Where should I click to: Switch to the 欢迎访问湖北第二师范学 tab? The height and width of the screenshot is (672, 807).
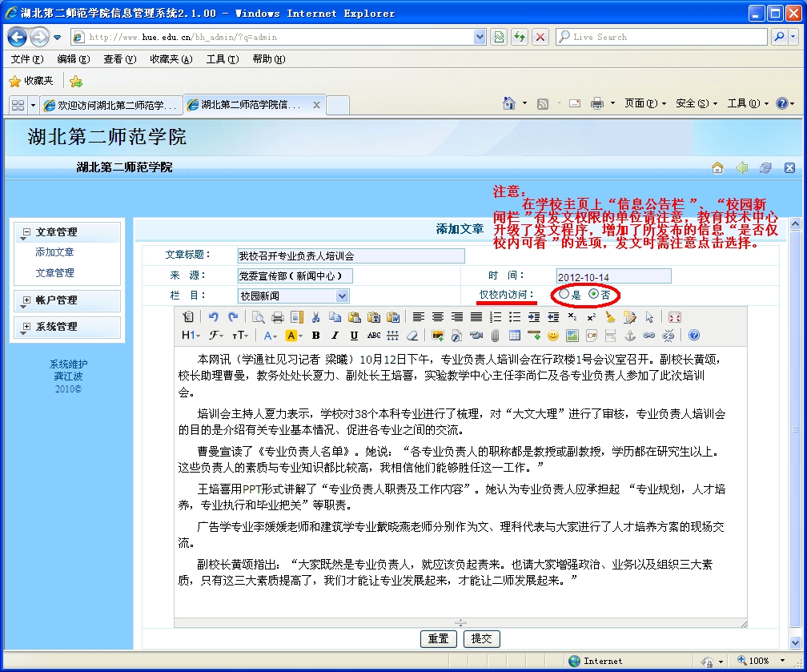pyautogui.click(x=110, y=105)
